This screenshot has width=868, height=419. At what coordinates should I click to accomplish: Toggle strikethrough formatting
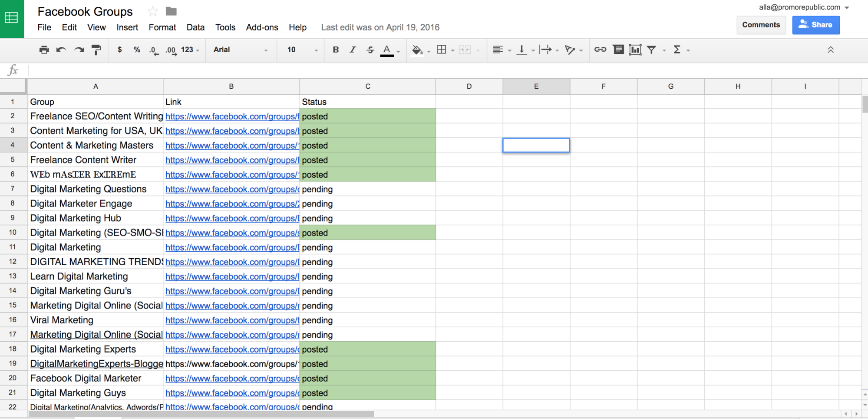tap(370, 50)
